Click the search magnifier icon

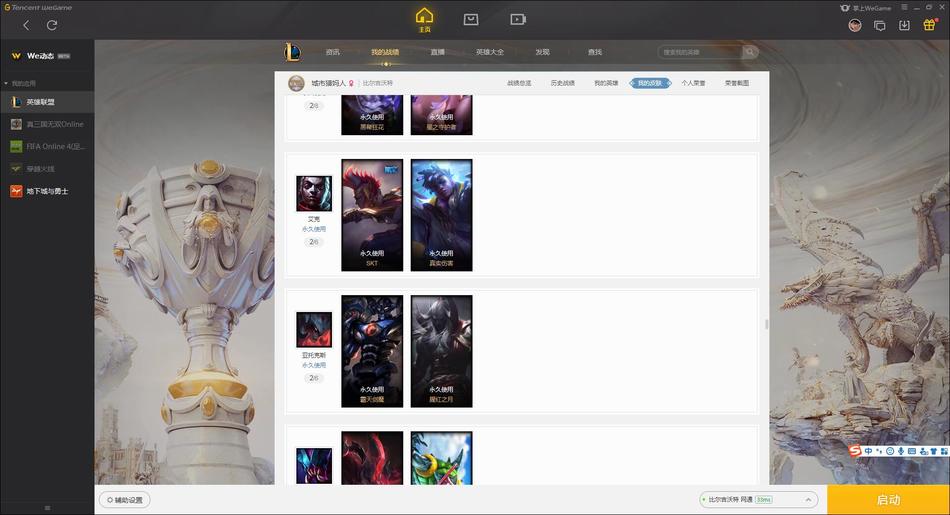pyautogui.click(x=750, y=52)
